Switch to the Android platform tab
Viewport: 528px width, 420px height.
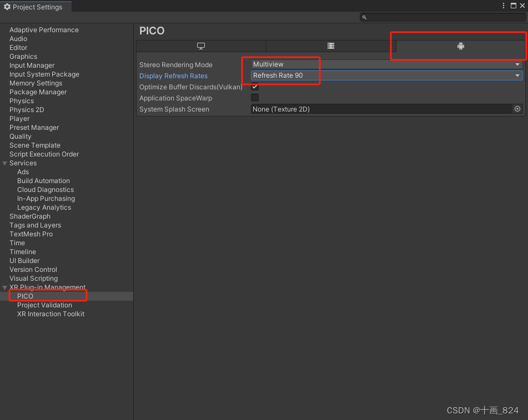[461, 46]
